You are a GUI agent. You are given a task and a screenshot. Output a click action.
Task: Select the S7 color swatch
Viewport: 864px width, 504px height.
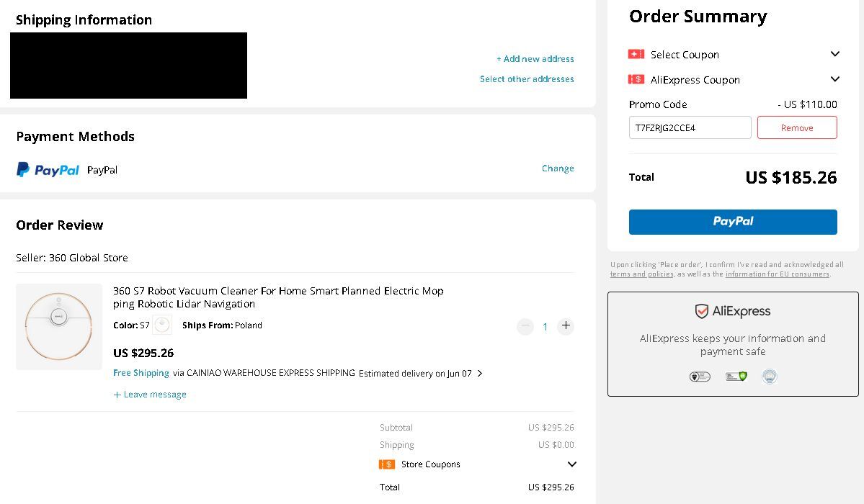pos(162,325)
